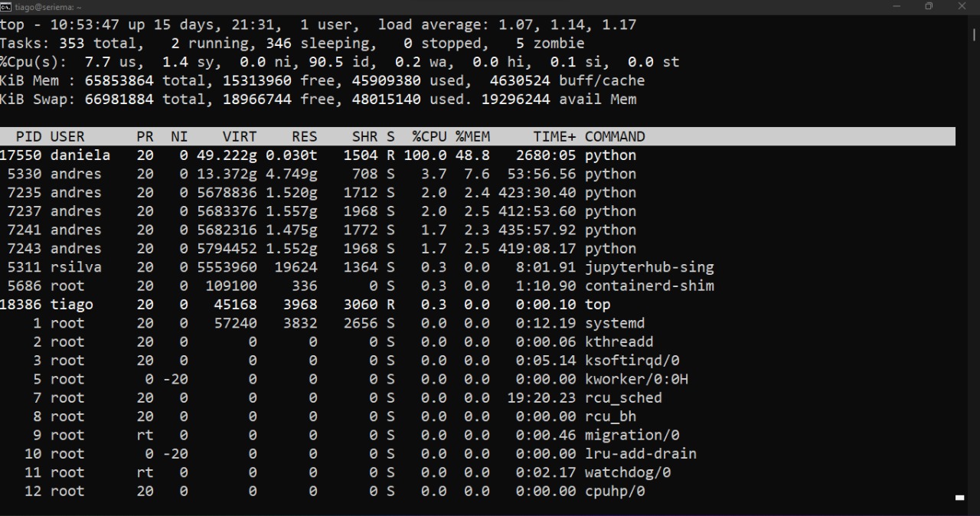Select the %CPU column header
Screen dimensions: 980x516
[x=429, y=137]
